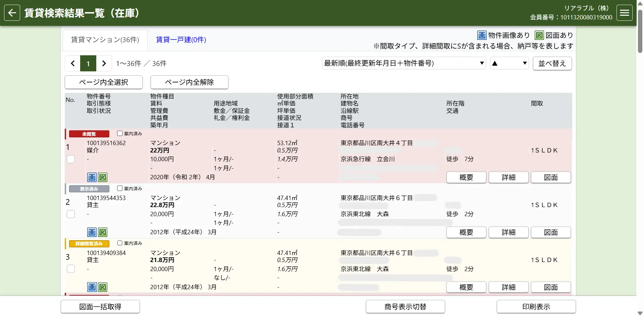Screen dimensions: 644x316
Task: Go back using the arrow icon
Action: pos(12,13)
